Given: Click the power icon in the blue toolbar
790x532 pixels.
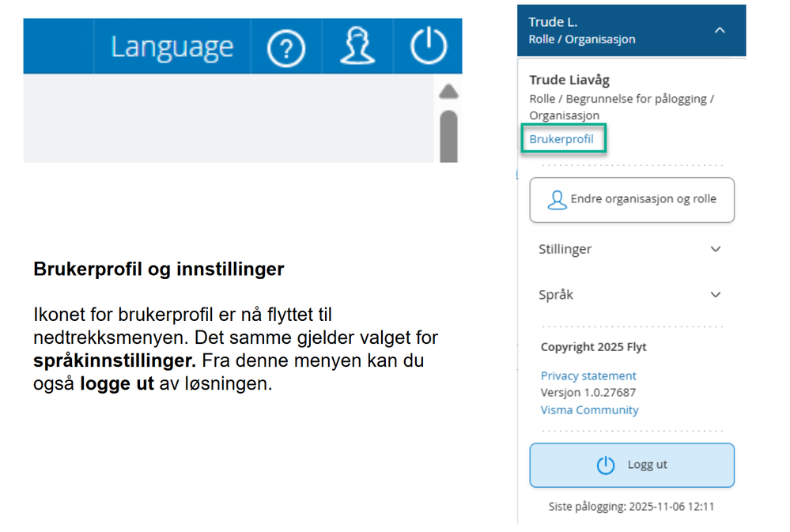Looking at the screenshot, I should (427, 46).
